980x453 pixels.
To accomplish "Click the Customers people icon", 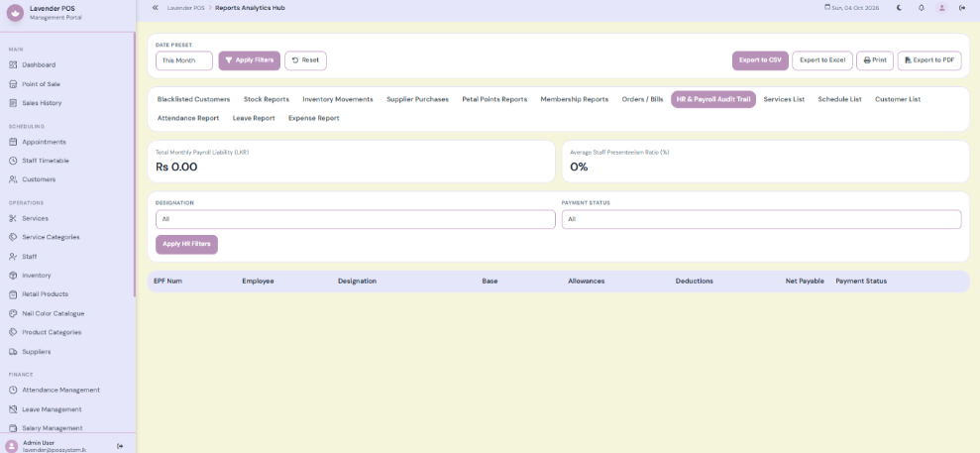I will [13, 179].
